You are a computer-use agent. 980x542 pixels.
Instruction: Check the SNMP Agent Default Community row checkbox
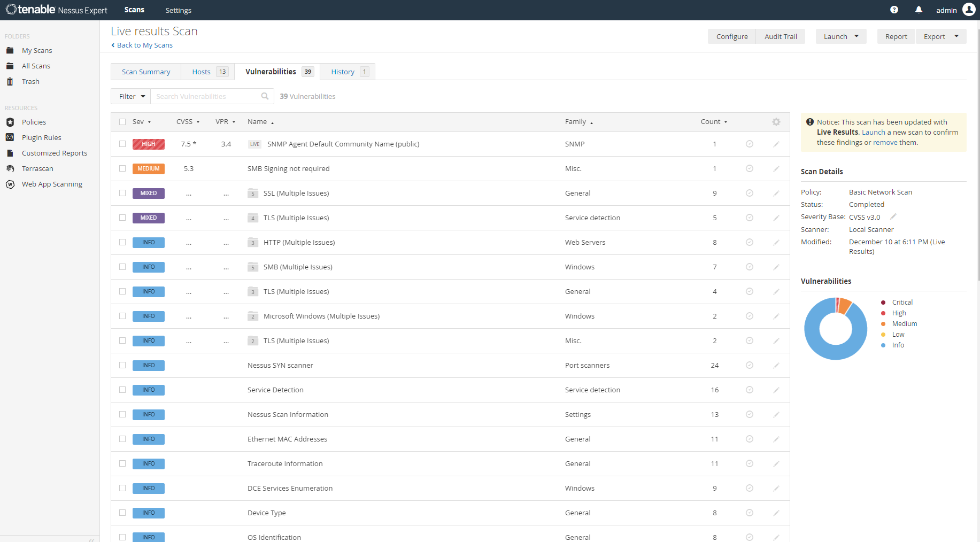[122, 144]
